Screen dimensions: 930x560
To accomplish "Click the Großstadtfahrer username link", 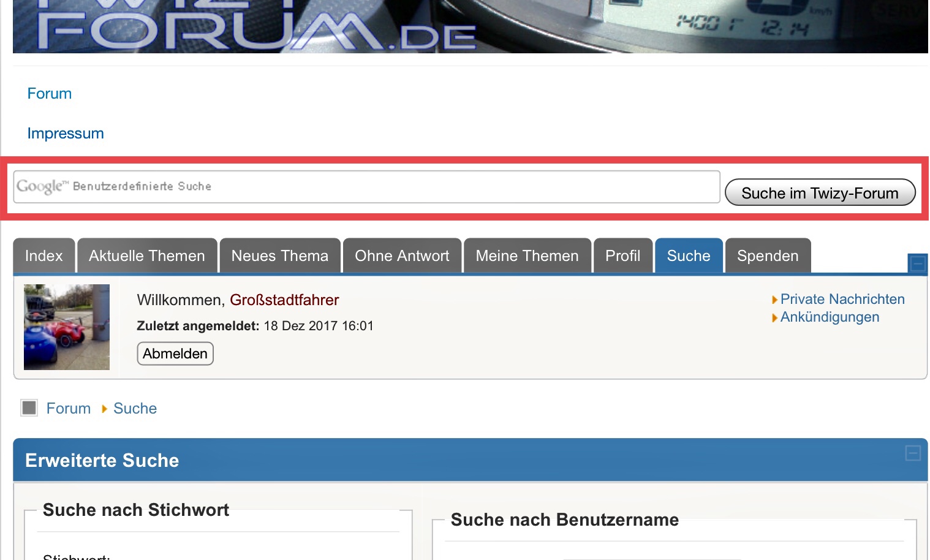I will click(x=284, y=300).
